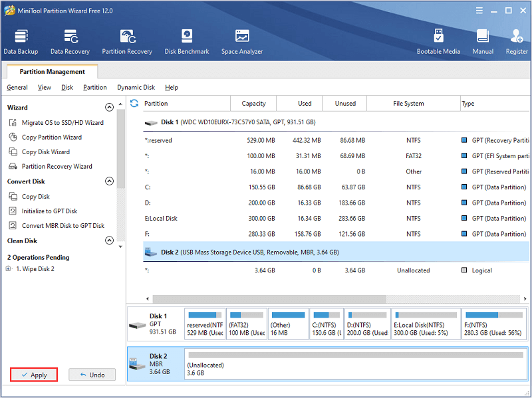Open the Manual
This screenshot has width=532, height=398.
pos(483,42)
